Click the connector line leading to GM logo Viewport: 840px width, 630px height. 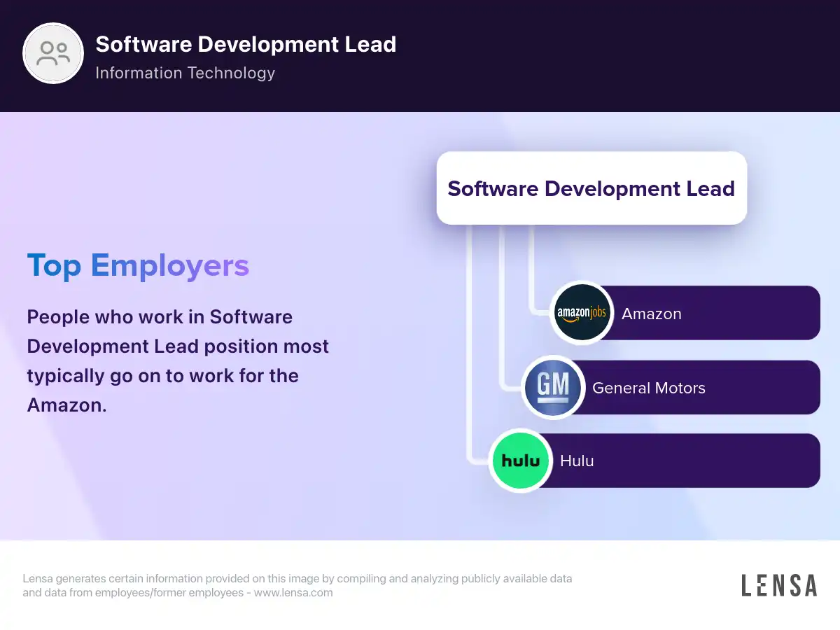(502, 315)
